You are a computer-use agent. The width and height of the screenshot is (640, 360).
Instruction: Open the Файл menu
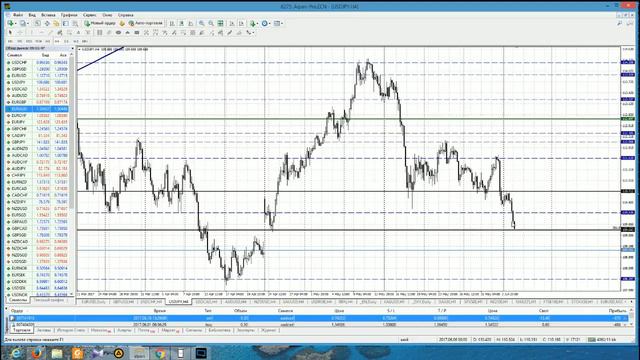(x=18, y=15)
